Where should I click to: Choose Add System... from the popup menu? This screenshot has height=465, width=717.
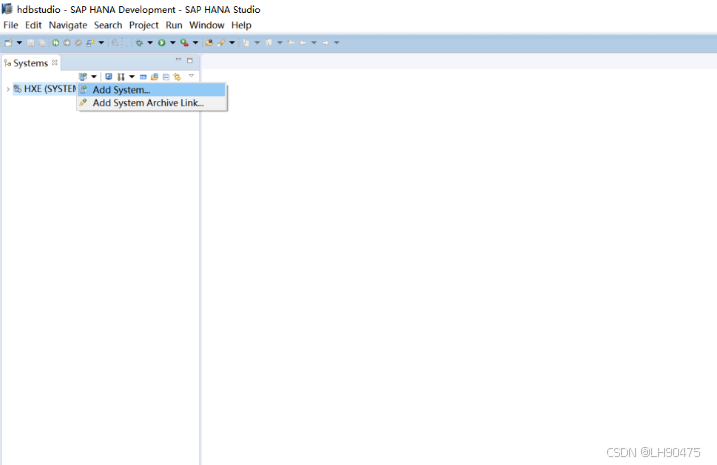pyautogui.click(x=152, y=90)
